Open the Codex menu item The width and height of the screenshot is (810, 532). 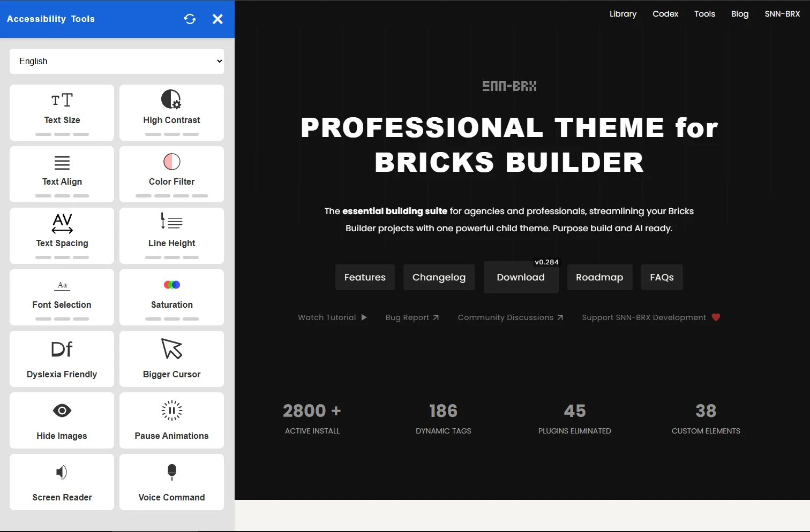(665, 14)
